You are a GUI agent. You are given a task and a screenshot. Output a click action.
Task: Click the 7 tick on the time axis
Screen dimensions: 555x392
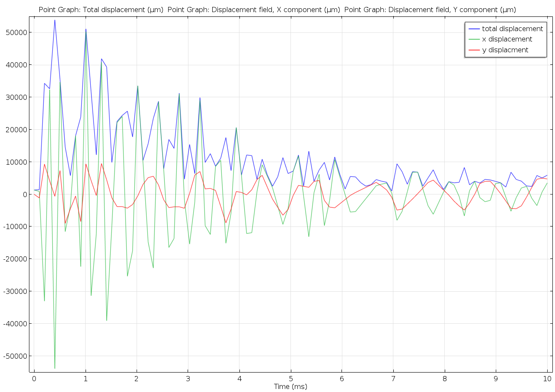tap(393, 379)
